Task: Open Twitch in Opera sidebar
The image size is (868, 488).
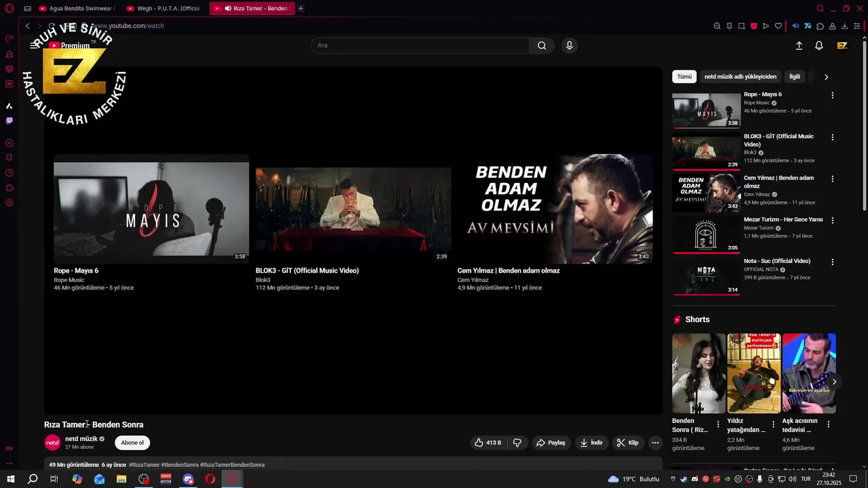Action: point(9,121)
